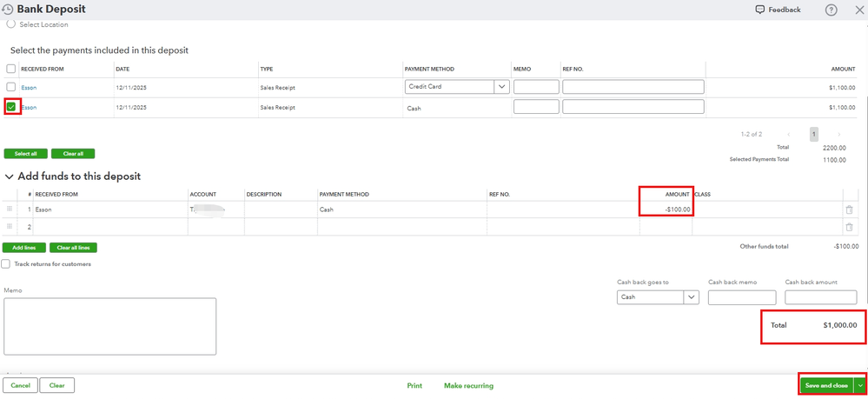Collapse the Add funds to this deposit section
Viewport: 868px width, 399px height.
(x=10, y=176)
